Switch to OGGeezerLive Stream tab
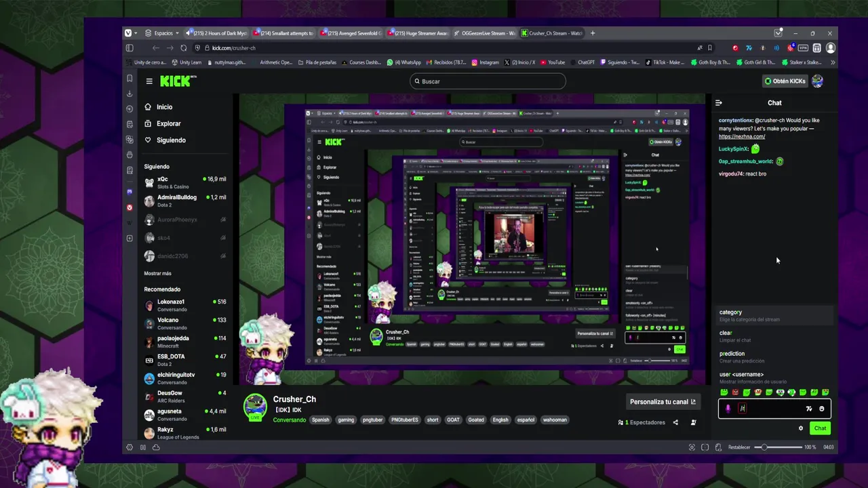The height and width of the screenshot is (488, 868). pyautogui.click(x=485, y=33)
